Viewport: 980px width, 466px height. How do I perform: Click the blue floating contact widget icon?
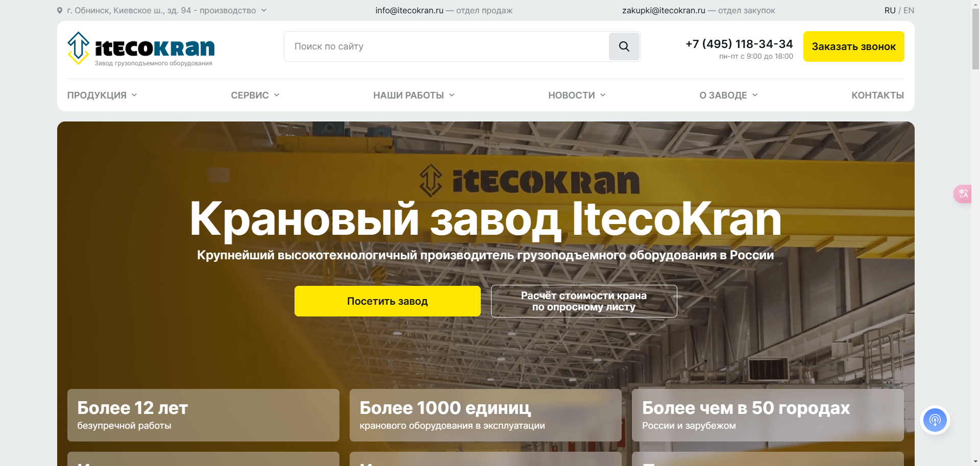click(935, 420)
